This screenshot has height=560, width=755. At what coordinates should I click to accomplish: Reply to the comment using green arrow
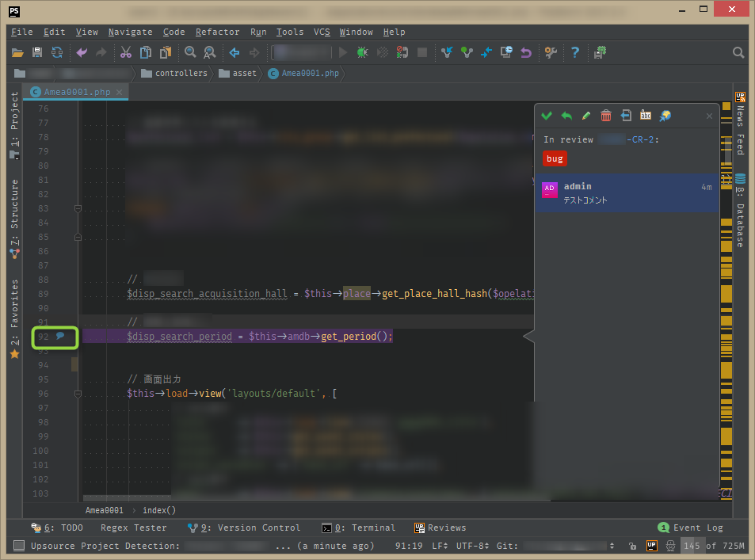coord(566,116)
